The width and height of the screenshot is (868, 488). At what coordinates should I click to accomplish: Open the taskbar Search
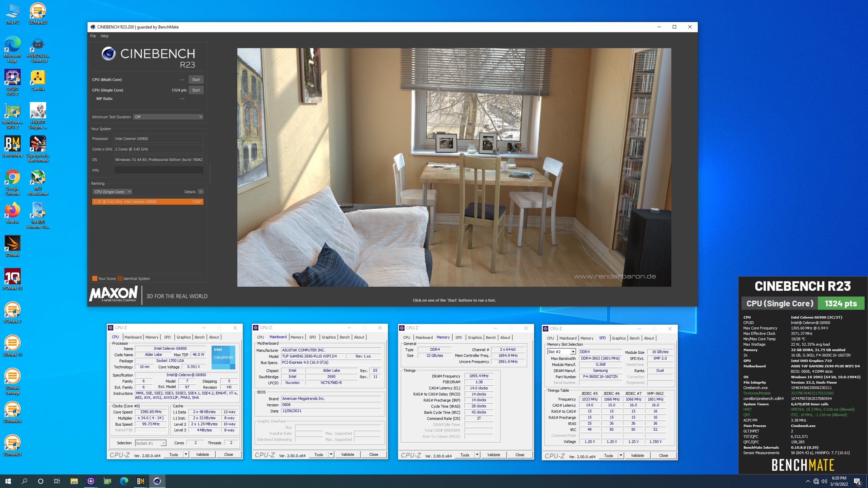pyautogui.click(x=24, y=481)
